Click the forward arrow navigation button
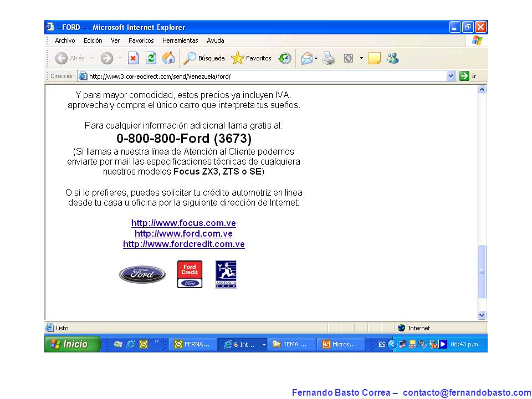The width and height of the screenshot is (532, 399). (x=107, y=58)
